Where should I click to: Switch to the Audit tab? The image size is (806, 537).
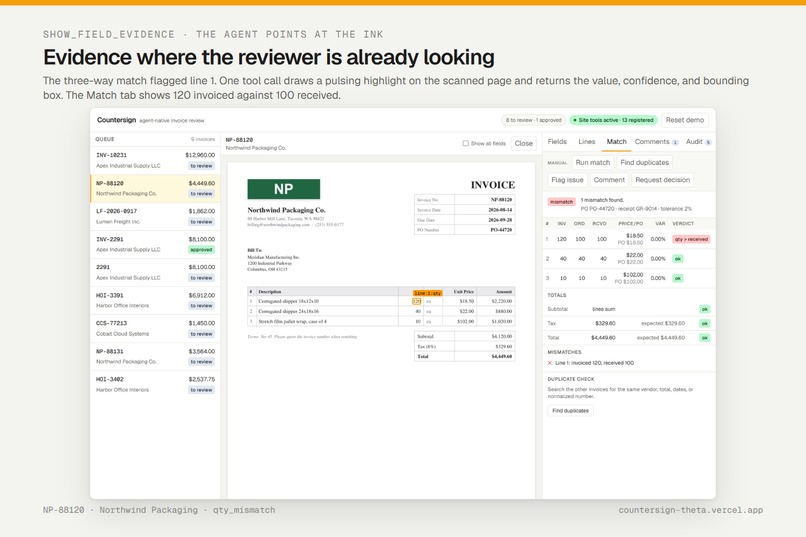click(698, 142)
